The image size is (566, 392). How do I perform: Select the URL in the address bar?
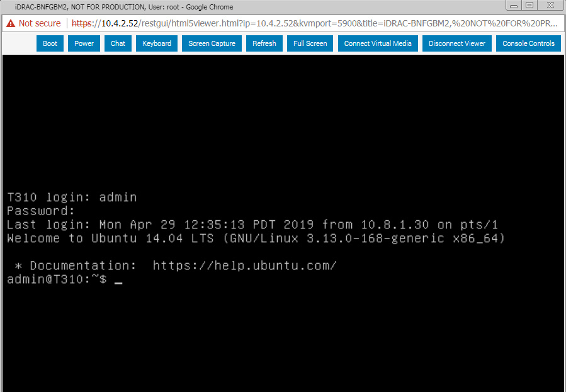[315, 23]
